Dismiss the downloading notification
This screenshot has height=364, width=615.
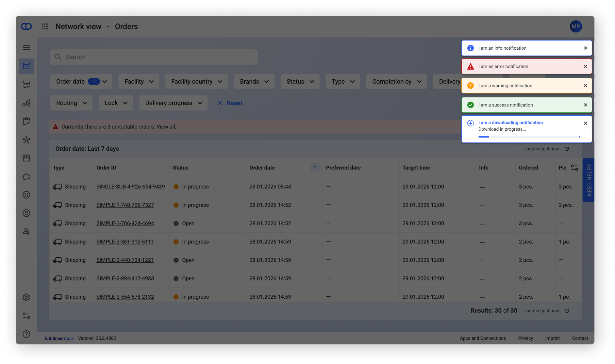coord(585,123)
